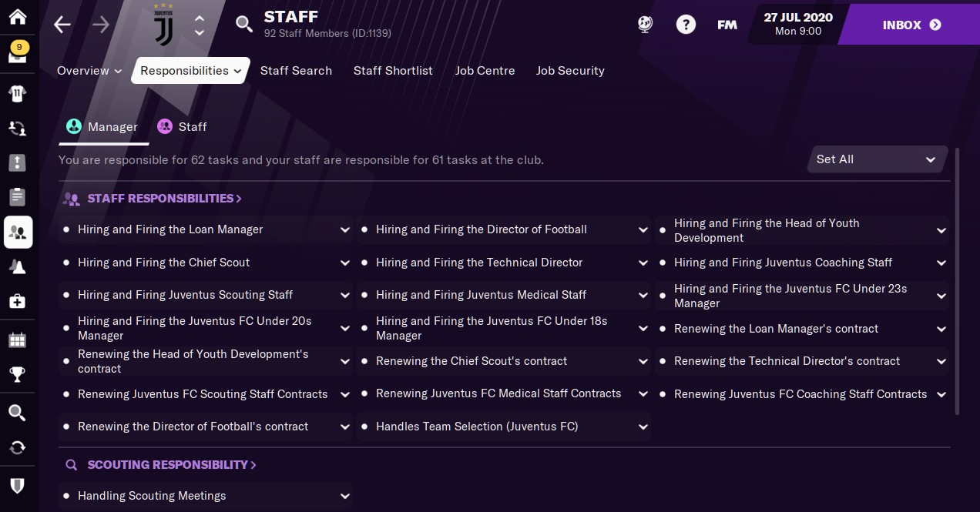Open Handles Team Selection (Juventus FC) dropdown
The width and height of the screenshot is (980, 512).
coord(643,427)
